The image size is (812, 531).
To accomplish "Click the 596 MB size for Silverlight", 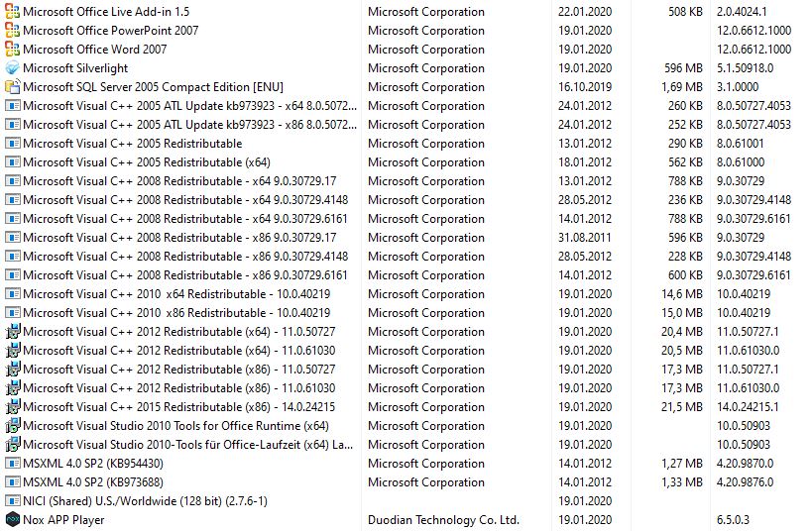I will click(683, 68).
